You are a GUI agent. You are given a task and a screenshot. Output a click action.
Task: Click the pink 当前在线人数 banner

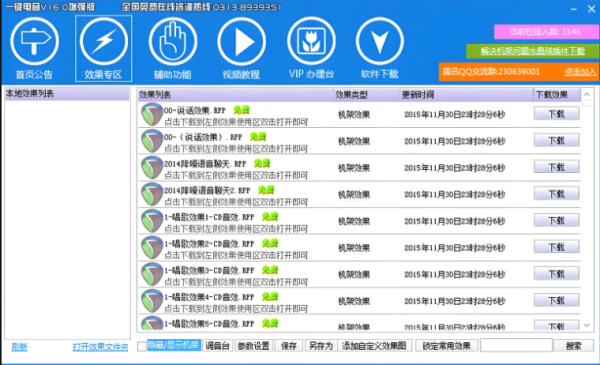point(546,32)
